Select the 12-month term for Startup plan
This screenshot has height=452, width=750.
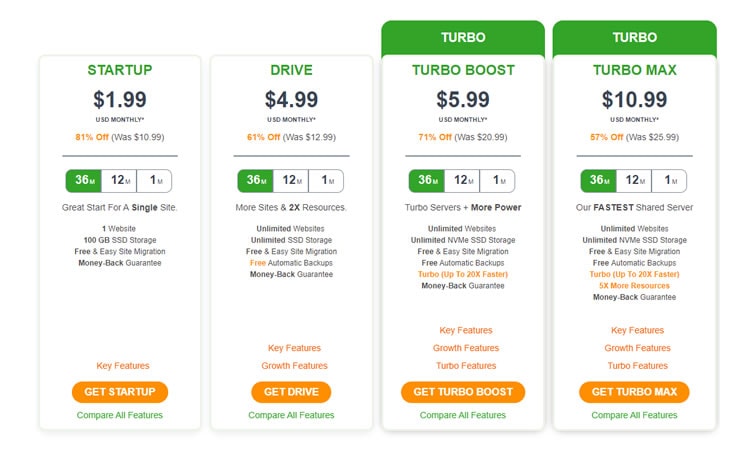119,181
